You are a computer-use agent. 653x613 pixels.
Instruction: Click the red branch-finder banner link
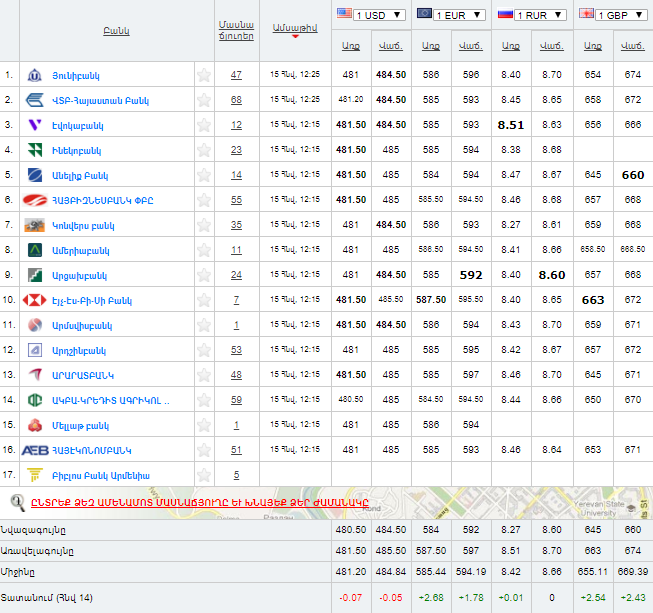pyautogui.click(x=200, y=503)
